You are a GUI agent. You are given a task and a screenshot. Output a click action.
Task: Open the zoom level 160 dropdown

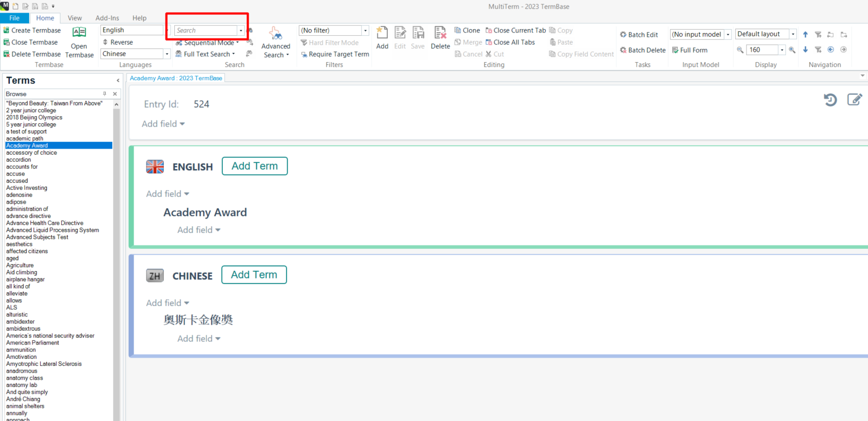click(782, 50)
